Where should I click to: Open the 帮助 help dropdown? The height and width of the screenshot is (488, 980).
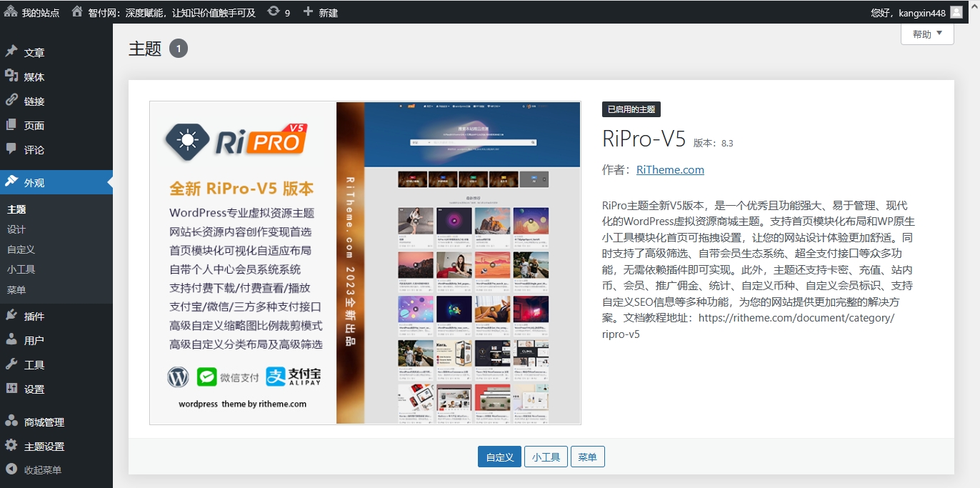click(928, 34)
